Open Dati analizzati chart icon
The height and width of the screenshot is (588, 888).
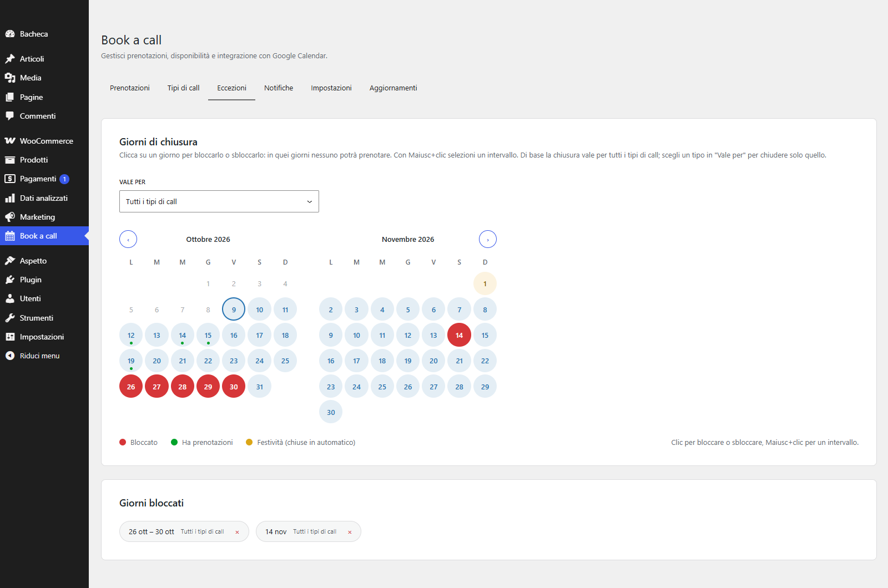coord(10,198)
